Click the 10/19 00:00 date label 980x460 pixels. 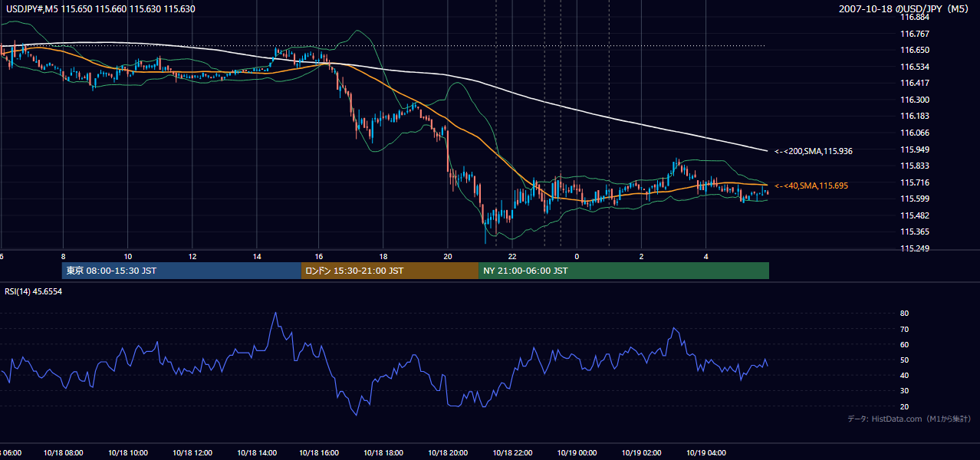pyautogui.click(x=577, y=453)
